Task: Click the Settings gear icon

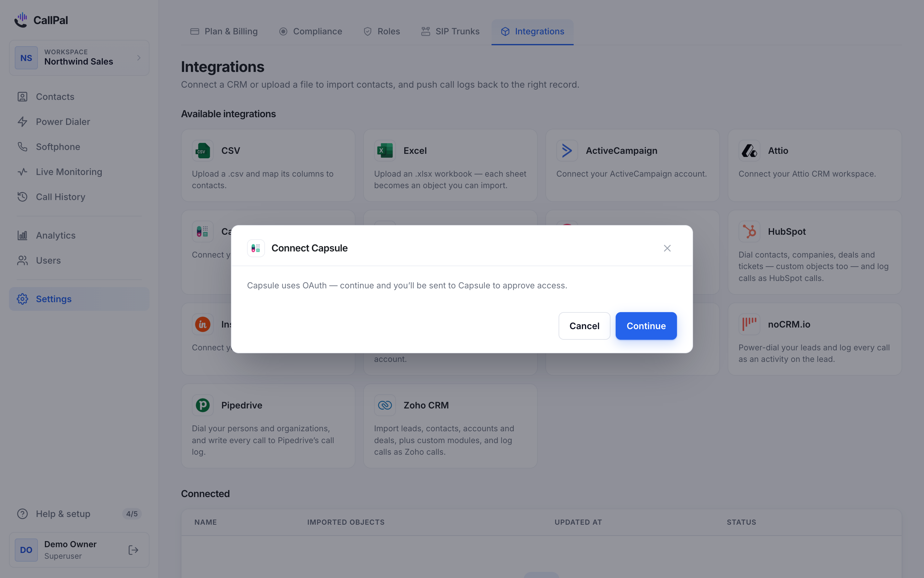Action: 22,299
